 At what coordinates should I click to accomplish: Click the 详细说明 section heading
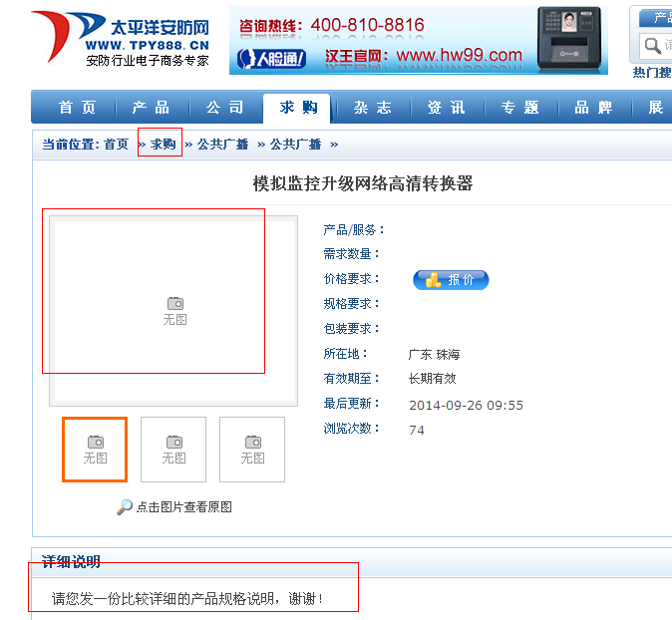click(x=71, y=562)
